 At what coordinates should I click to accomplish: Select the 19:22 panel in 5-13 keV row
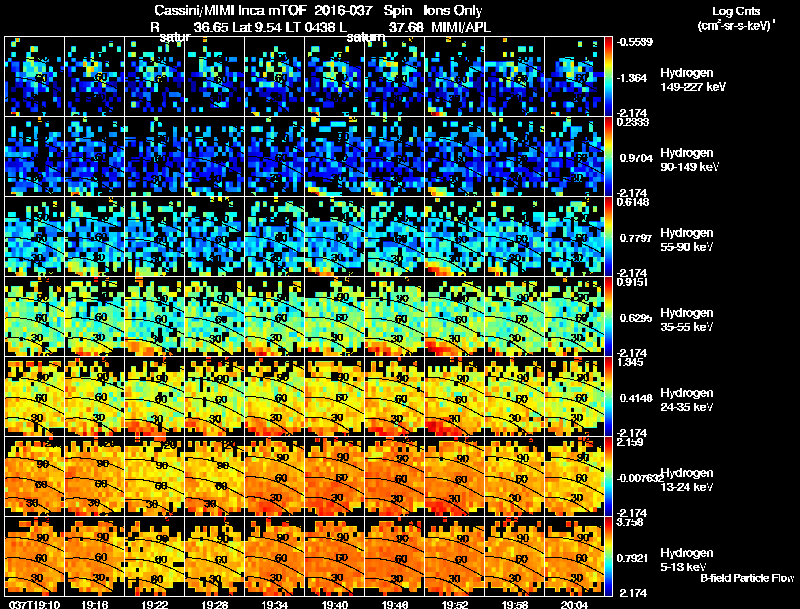pyautogui.click(x=154, y=557)
